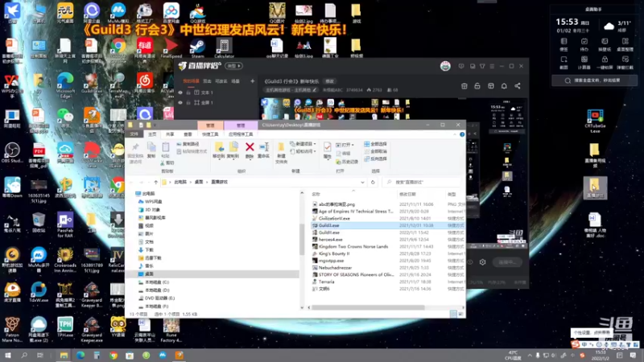Switch to the View ribbon tab
This screenshot has width=644, height=362.
pos(188,134)
